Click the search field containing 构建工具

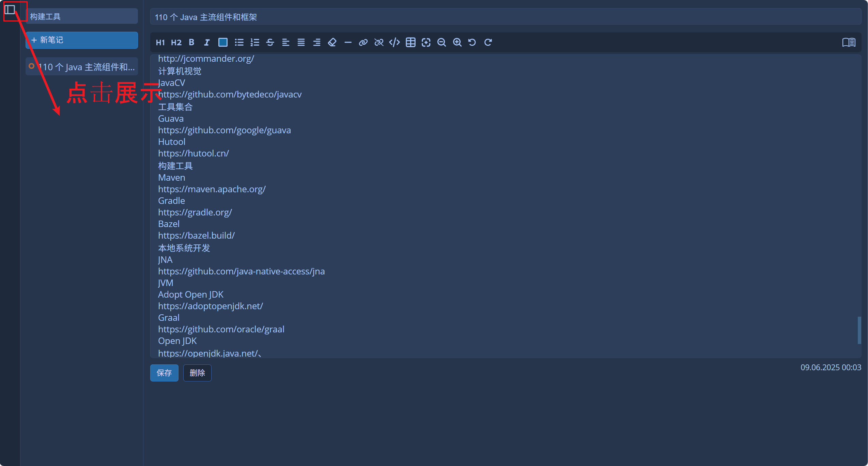82,16
